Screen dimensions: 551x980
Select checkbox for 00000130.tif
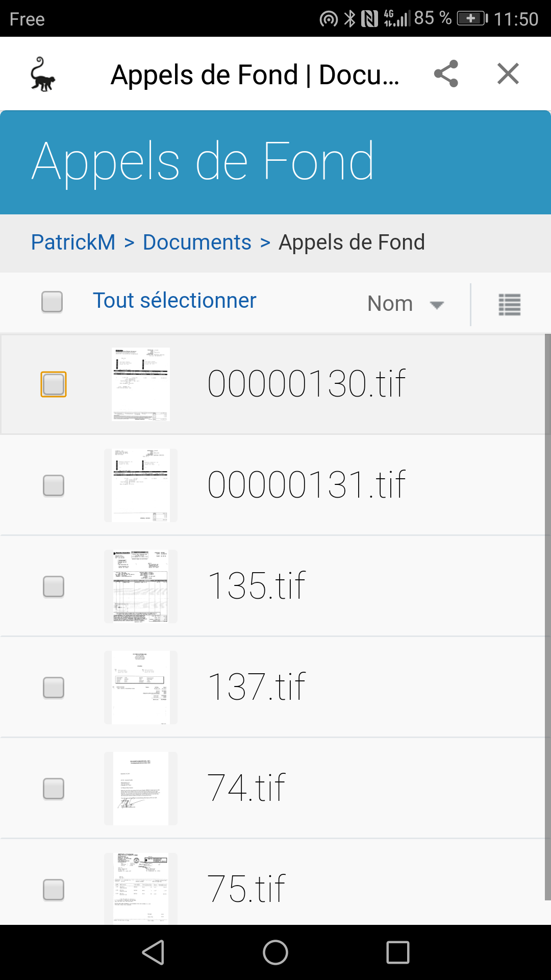coord(54,384)
